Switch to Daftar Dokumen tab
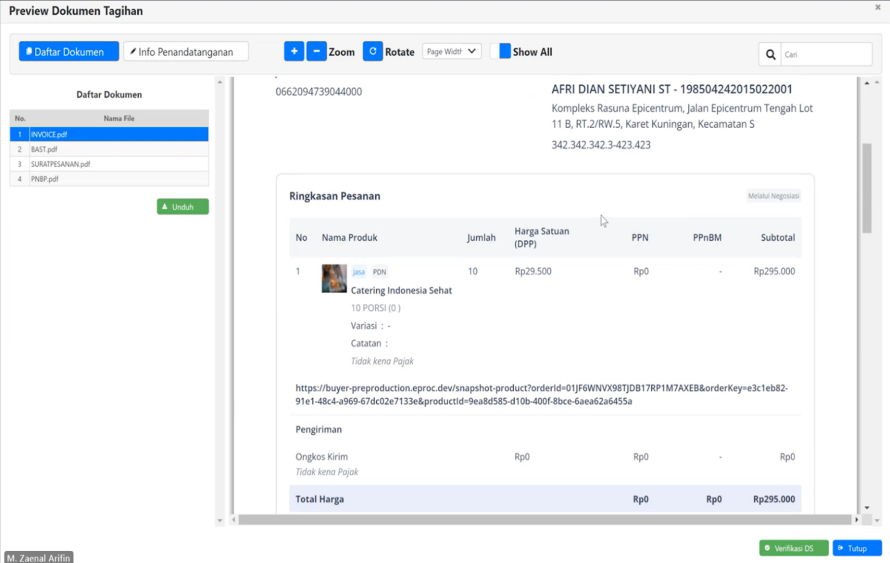This screenshot has height=563, width=890. tap(69, 52)
